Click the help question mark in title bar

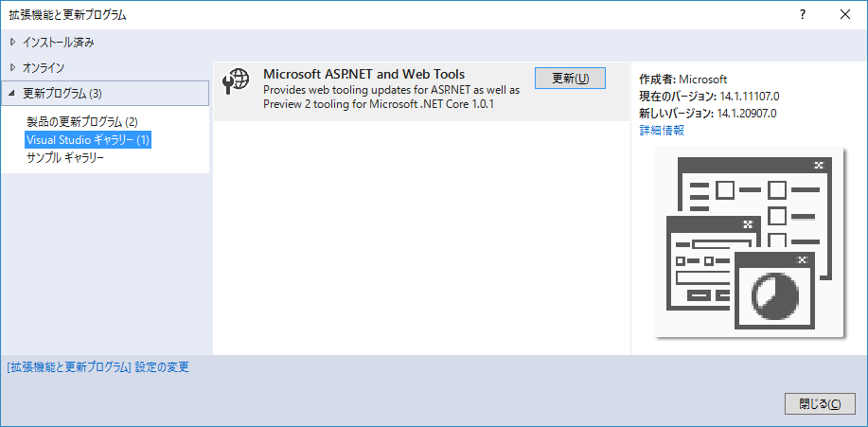[802, 15]
